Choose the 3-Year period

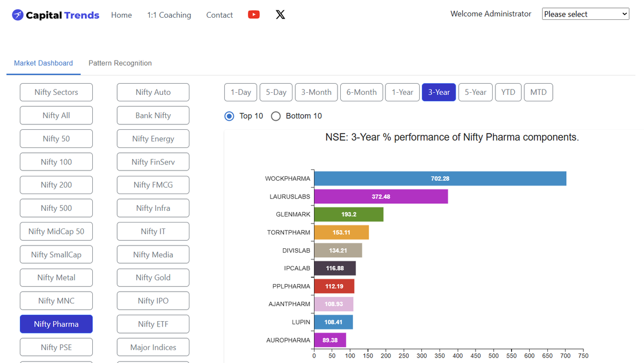[x=439, y=92]
